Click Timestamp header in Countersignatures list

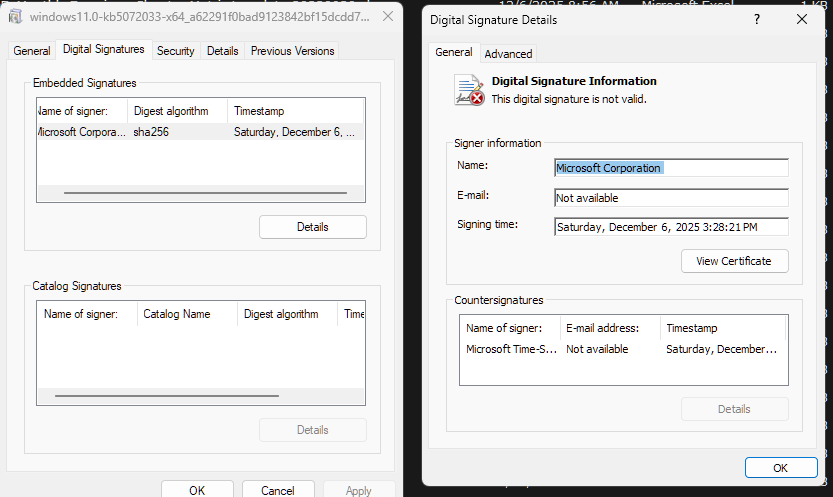(722, 328)
